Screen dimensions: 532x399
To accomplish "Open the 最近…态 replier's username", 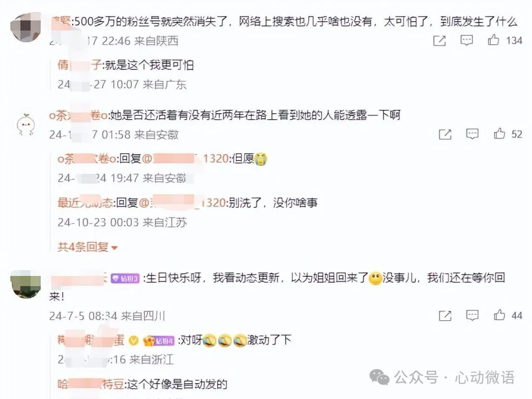I will (x=85, y=202).
